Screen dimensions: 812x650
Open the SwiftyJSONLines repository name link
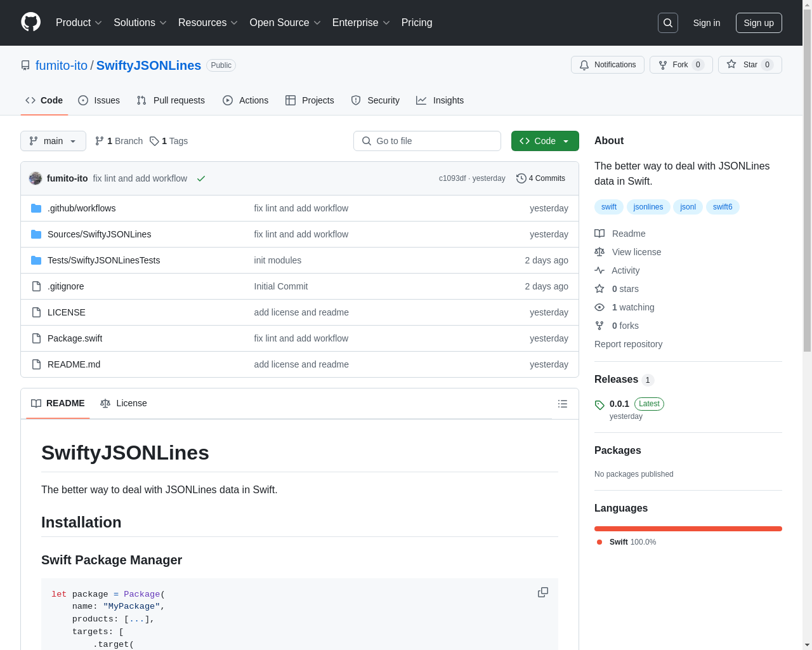148,65
